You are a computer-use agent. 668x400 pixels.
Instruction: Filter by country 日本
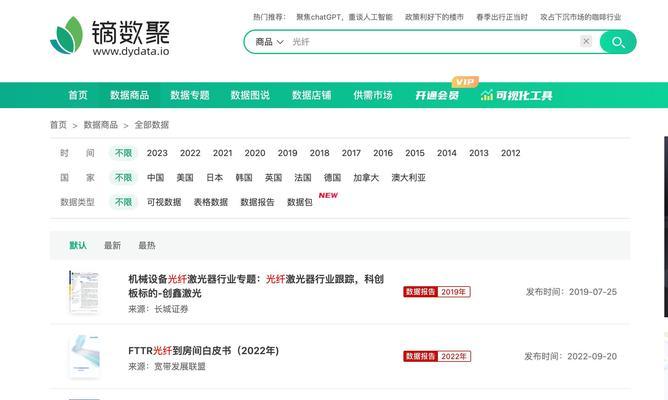click(214, 177)
